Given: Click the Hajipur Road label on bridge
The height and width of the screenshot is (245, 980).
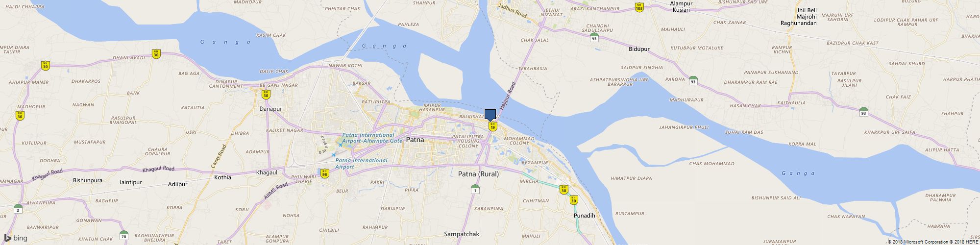Looking at the screenshot, I should point(508,96).
